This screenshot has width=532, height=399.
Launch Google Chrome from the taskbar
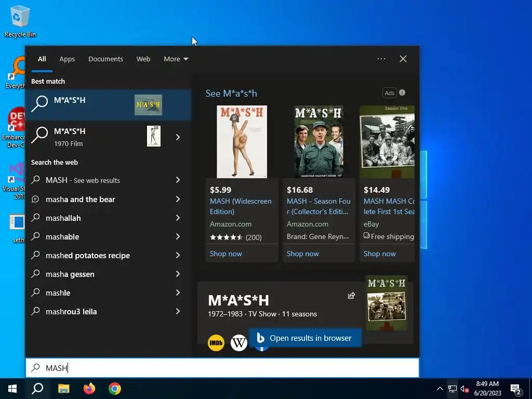click(x=115, y=389)
